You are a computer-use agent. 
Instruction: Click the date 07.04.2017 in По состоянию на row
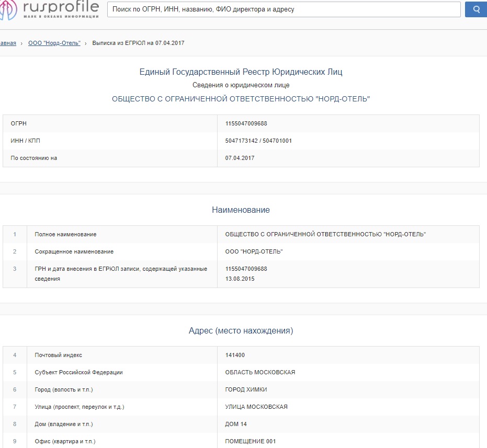240,158
